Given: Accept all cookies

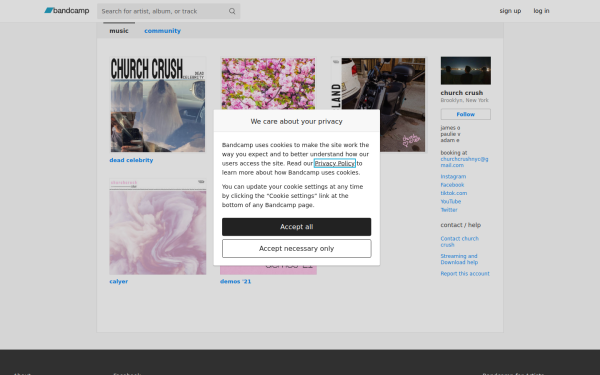Looking at the screenshot, I should [297, 227].
